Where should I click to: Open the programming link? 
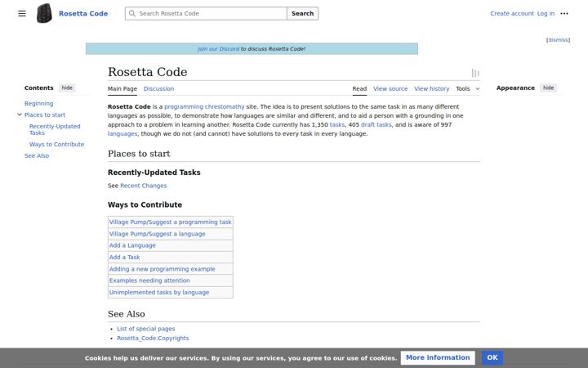click(x=184, y=106)
